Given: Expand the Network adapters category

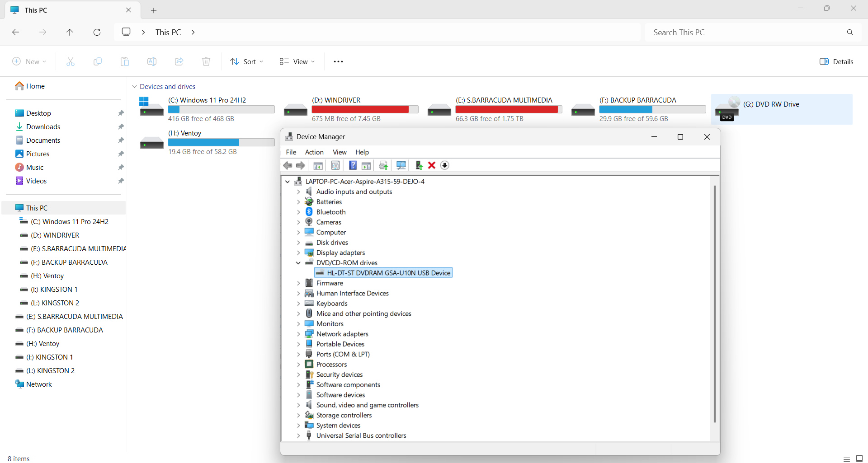Looking at the screenshot, I should coord(298,334).
